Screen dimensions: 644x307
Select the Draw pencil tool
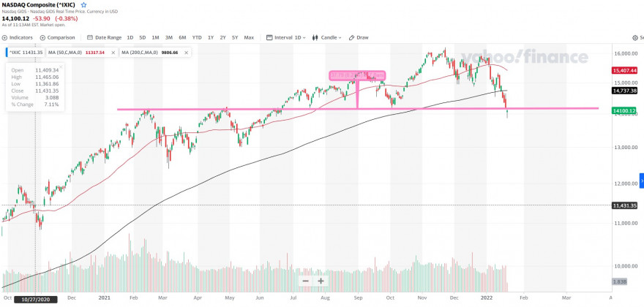point(359,37)
